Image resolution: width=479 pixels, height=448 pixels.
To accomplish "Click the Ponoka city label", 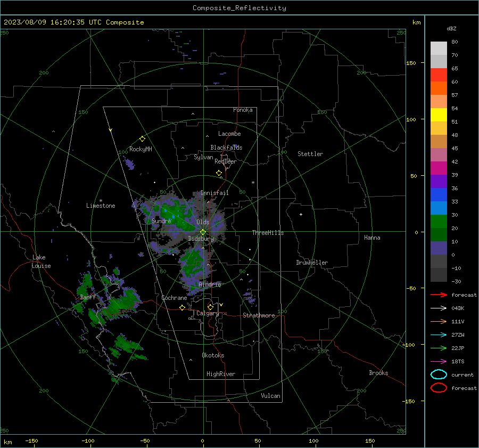I will [x=243, y=110].
